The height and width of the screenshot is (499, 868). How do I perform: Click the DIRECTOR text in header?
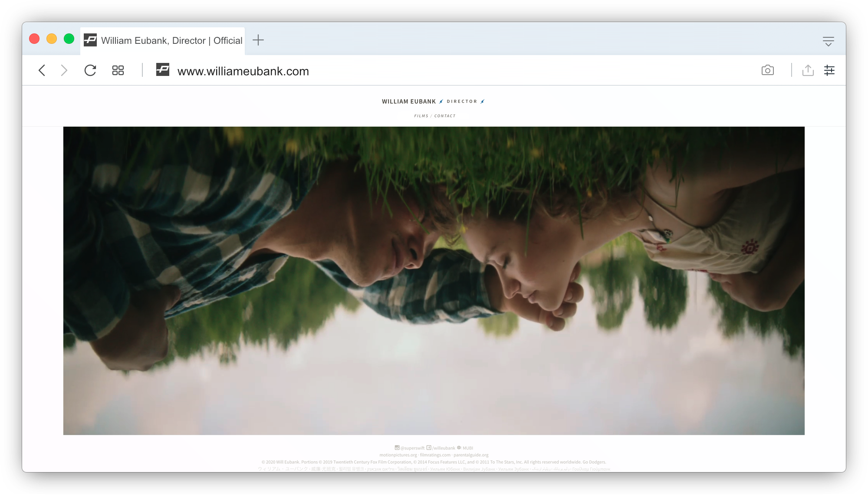(462, 102)
